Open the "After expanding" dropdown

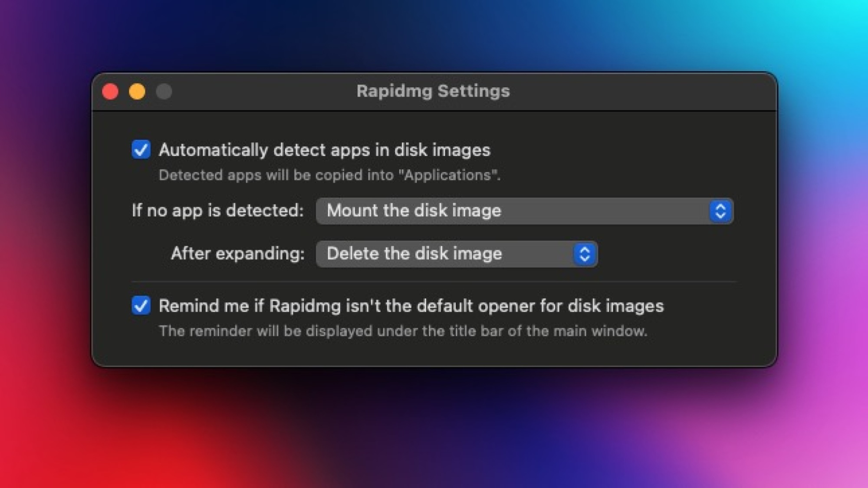(457, 254)
